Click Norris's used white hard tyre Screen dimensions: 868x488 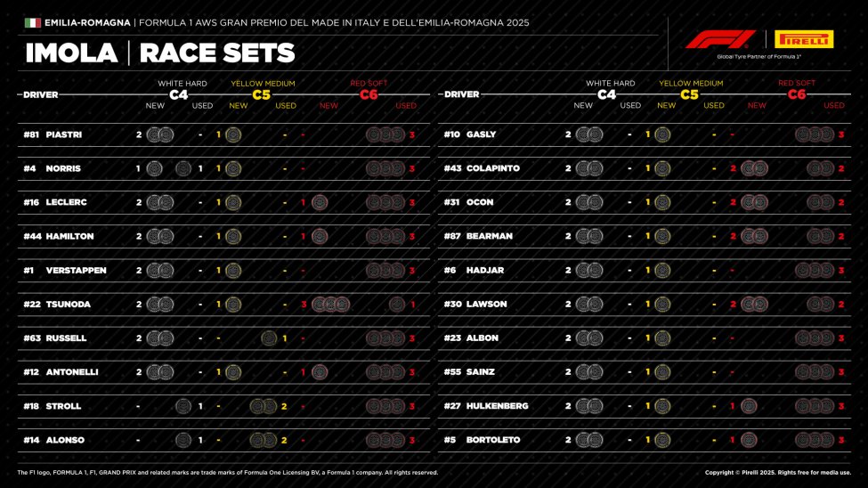tap(184, 168)
